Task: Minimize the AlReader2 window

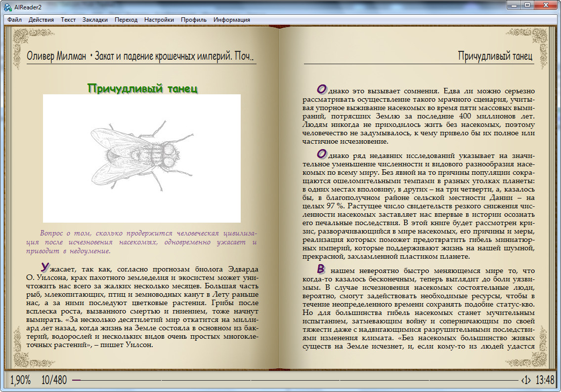Action: tap(514, 5)
